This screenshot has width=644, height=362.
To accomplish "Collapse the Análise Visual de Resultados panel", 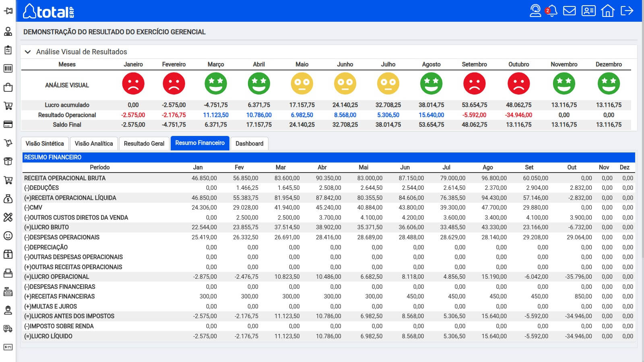I will [28, 52].
